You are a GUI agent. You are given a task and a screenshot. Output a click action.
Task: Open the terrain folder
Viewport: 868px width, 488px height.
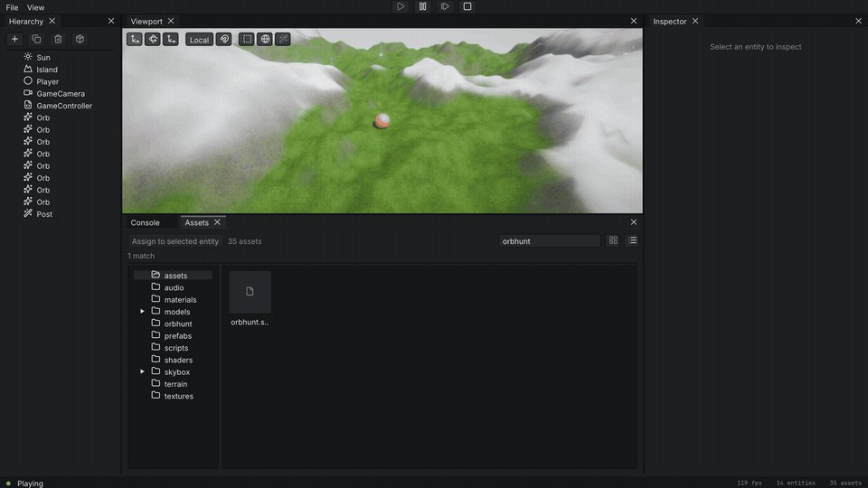coord(175,384)
